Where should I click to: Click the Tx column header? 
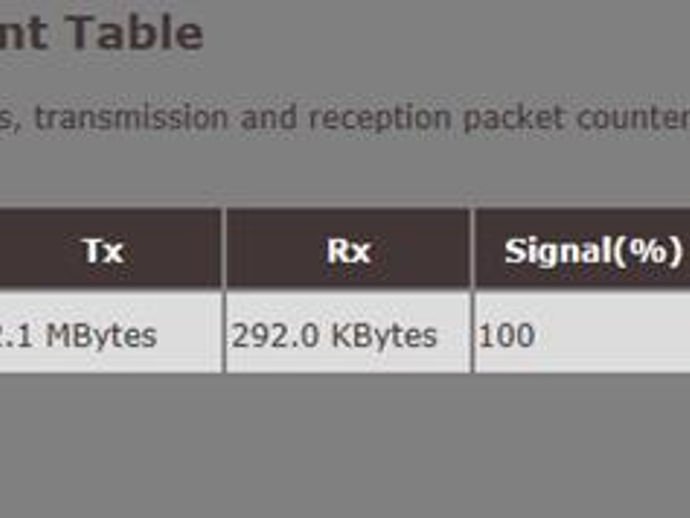(x=110, y=249)
